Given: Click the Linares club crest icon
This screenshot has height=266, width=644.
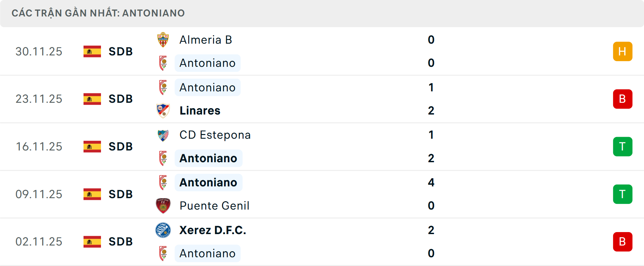Looking at the screenshot, I should 163,110.
